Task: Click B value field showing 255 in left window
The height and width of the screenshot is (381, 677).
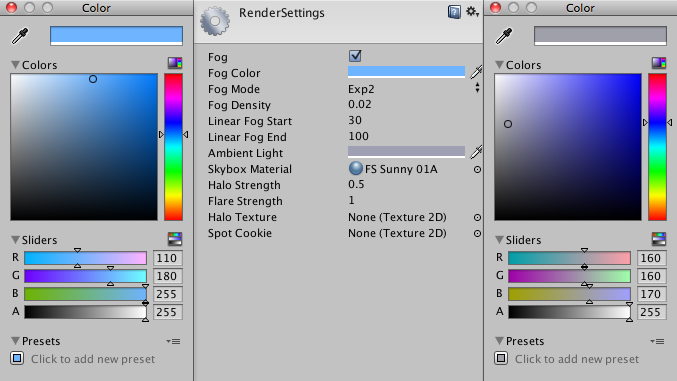Action: 168,294
